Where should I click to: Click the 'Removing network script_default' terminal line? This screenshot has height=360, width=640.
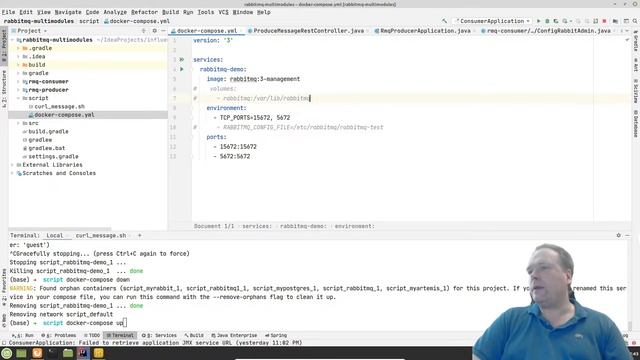(61, 314)
